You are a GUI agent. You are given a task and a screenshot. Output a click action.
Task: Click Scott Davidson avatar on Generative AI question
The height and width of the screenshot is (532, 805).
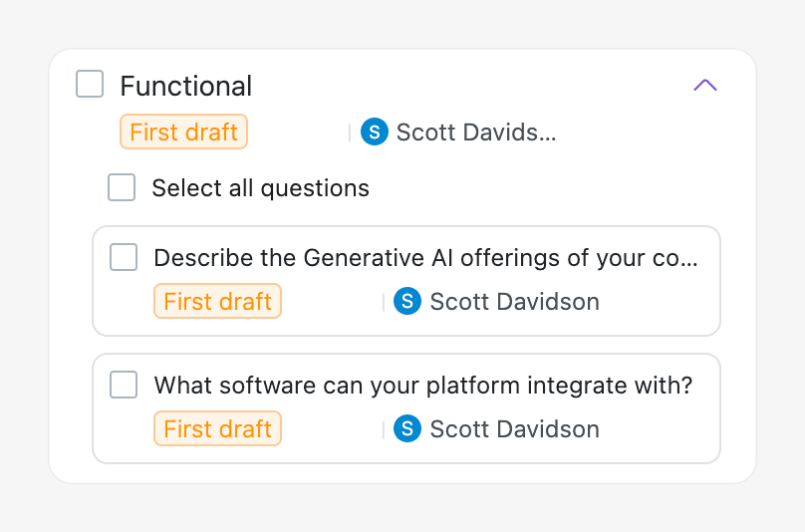click(407, 301)
